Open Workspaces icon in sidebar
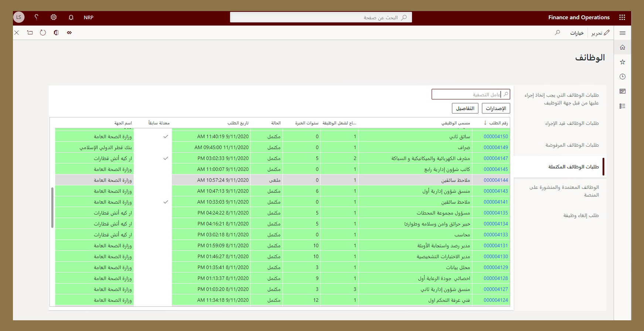The width and height of the screenshot is (644, 331). [623, 91]
